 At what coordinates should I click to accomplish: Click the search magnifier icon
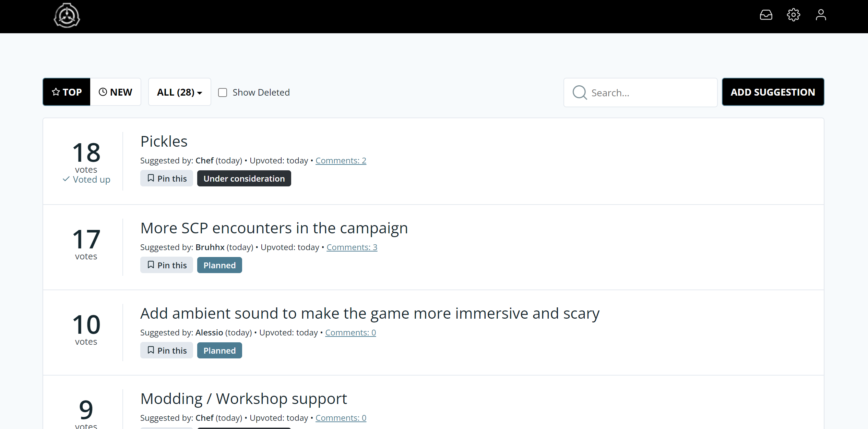point(580,93)
